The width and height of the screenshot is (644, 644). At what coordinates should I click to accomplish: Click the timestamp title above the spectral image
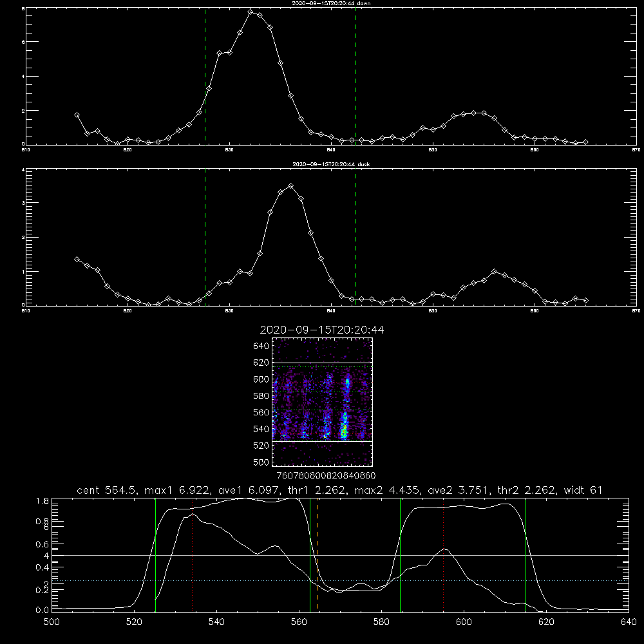322,330
